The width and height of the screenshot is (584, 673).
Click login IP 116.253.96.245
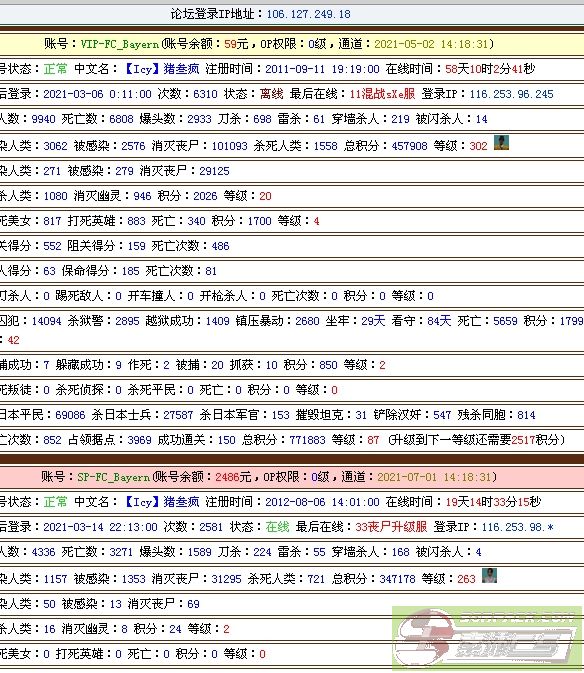(511, 94)
